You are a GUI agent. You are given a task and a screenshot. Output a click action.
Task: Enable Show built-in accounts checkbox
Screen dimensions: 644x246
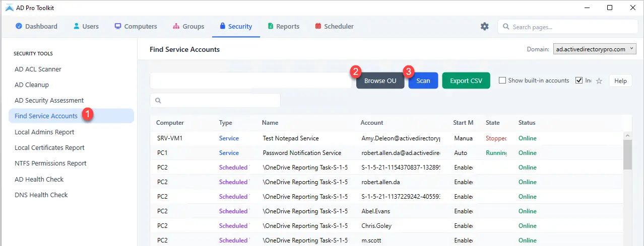[x=502, y=80]
